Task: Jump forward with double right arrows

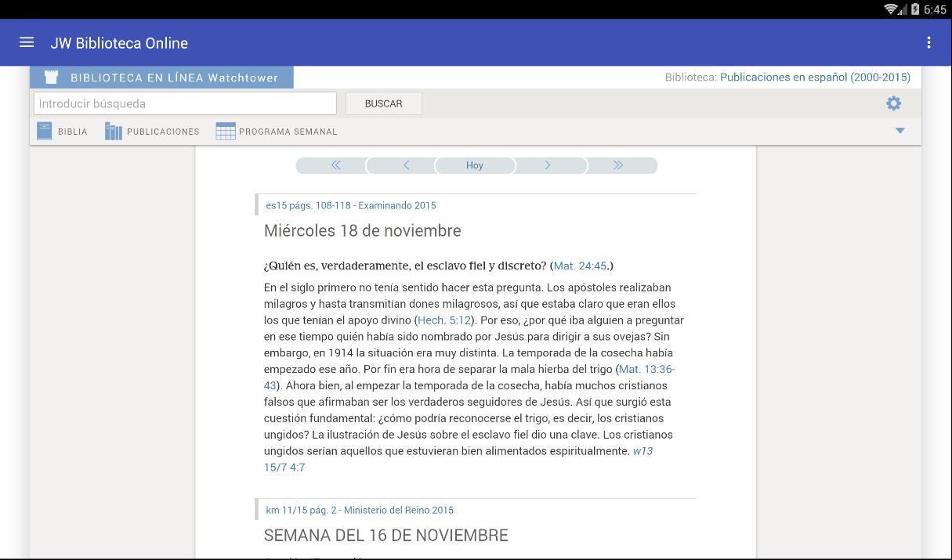Action: coord(617,165)
